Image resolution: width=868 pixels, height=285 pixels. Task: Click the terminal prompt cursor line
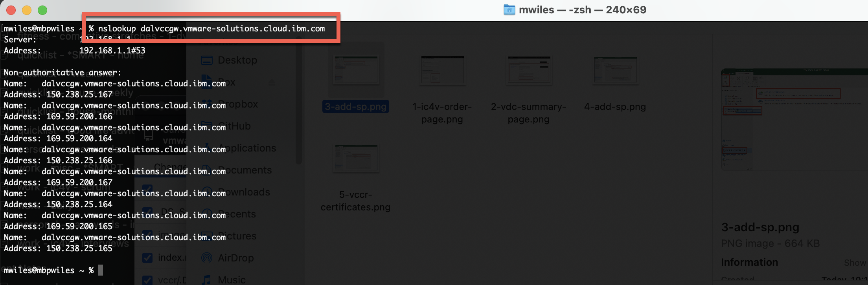click(101, 270)
